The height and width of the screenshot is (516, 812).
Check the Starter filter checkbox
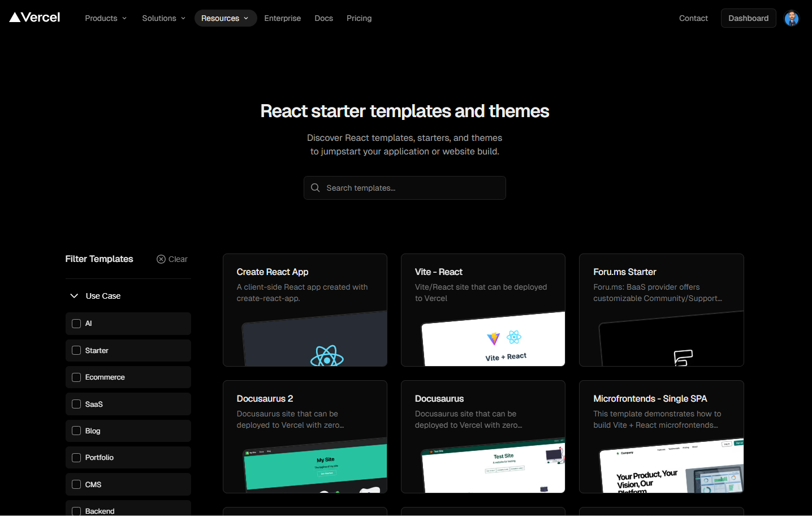(76, 350)
